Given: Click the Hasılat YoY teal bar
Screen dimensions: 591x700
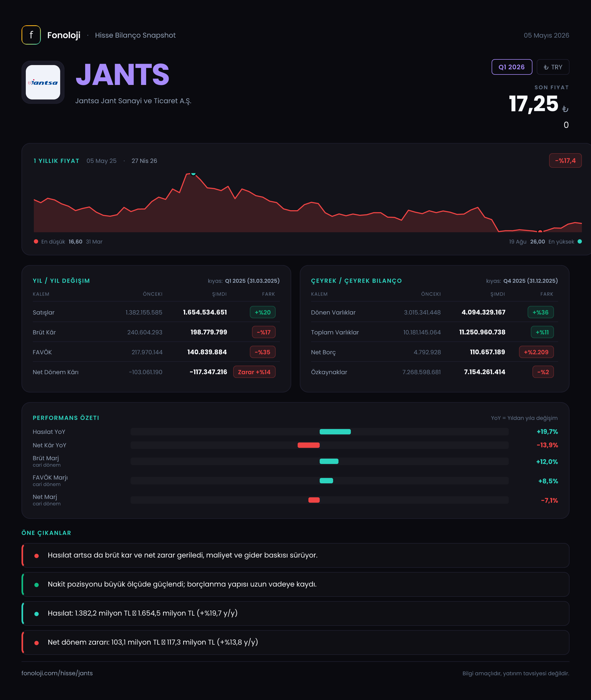Looking at the screenshot, I should pos(335,432).
